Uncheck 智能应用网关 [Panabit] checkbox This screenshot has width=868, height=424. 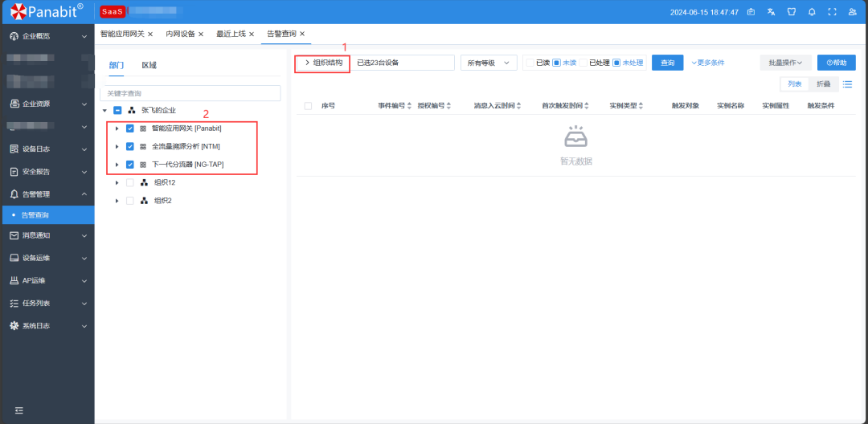click(130, 128)
